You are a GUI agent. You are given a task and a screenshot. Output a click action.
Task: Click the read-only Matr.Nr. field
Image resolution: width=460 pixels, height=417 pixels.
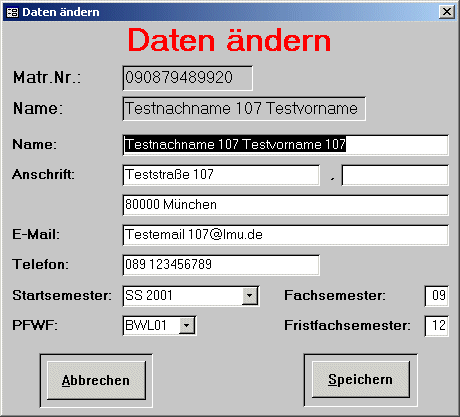tap(188, 78)
